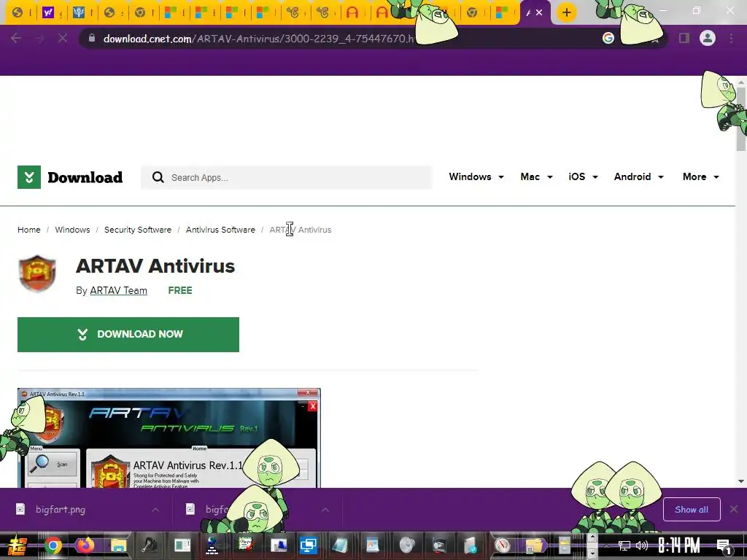Click the ARTAV Antivirus heading text
The width and height of the screenshot is (747, 560).
pos(155,265)
